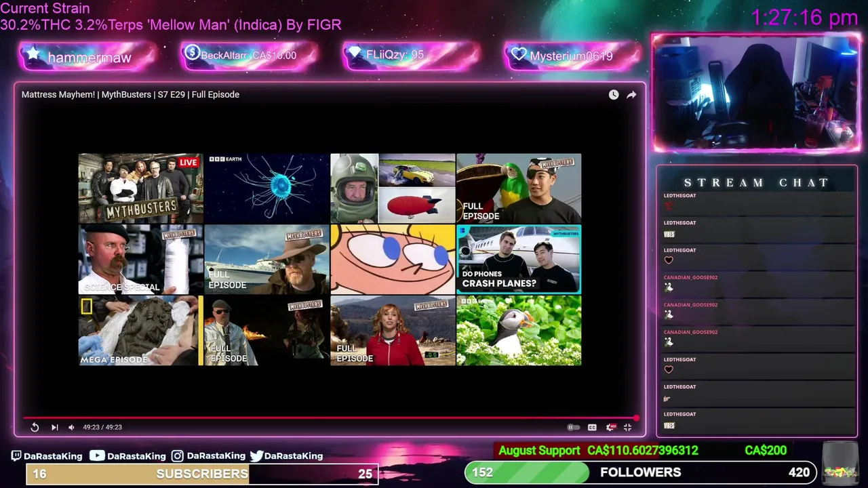Viewport: 868px width, 488px height.
Task: Open the Do Phones Crash Planes thumbnail
Action: coord(519,260)
